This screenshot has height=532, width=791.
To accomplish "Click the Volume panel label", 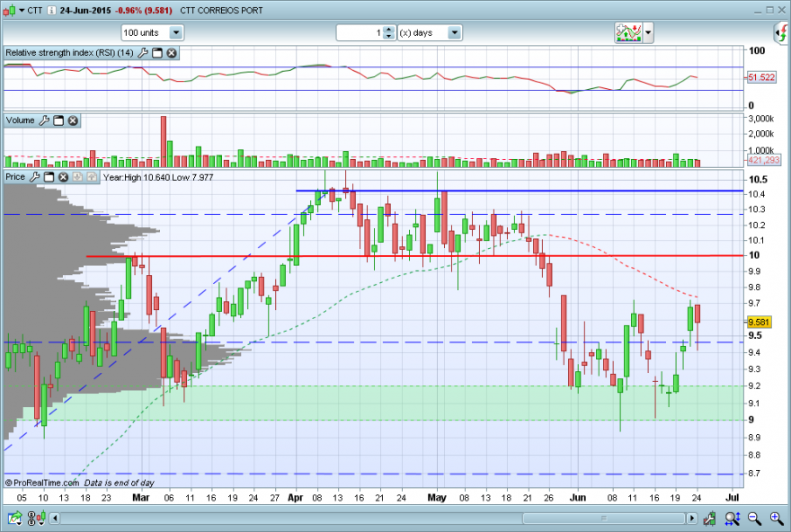I will [x=20, y=120].
